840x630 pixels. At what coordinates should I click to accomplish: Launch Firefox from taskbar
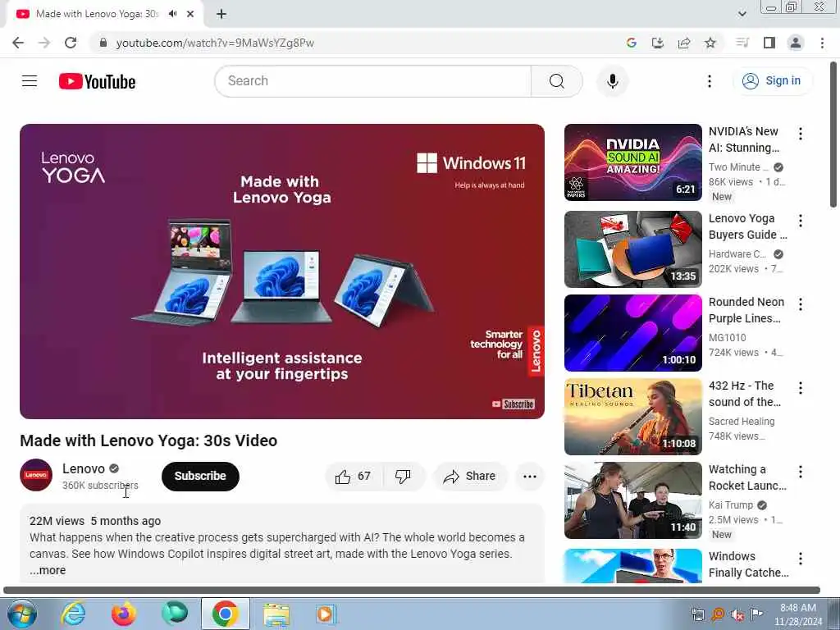123,614
